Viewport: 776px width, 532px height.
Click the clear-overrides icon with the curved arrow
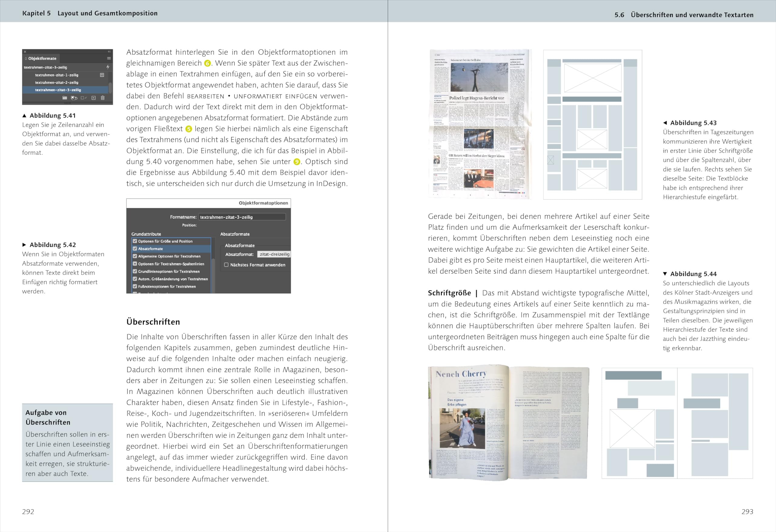click(x=74, y=98)
